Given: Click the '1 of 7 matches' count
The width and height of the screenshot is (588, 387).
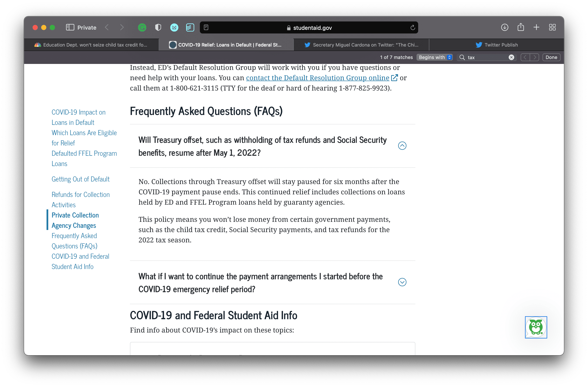Looking at the screenshot, I should tap(396, 57).
